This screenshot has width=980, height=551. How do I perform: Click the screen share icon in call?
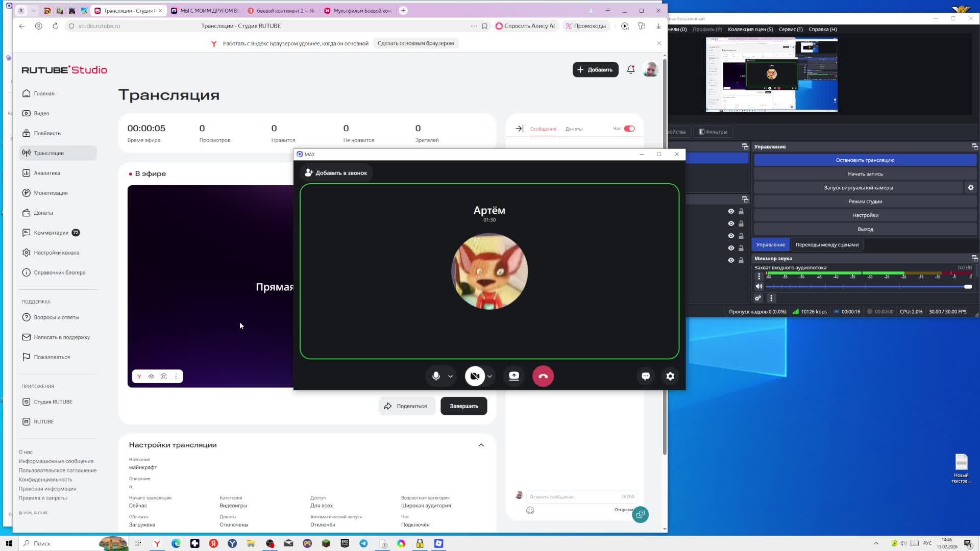tap(514, 376)
